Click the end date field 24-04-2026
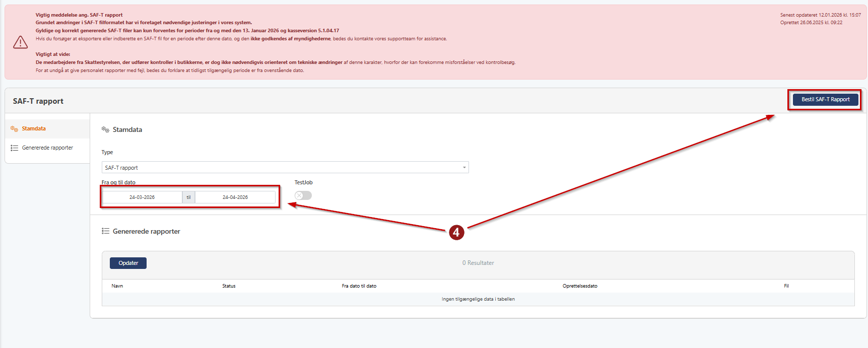868x348 pixels. click(x=235, y=197)
